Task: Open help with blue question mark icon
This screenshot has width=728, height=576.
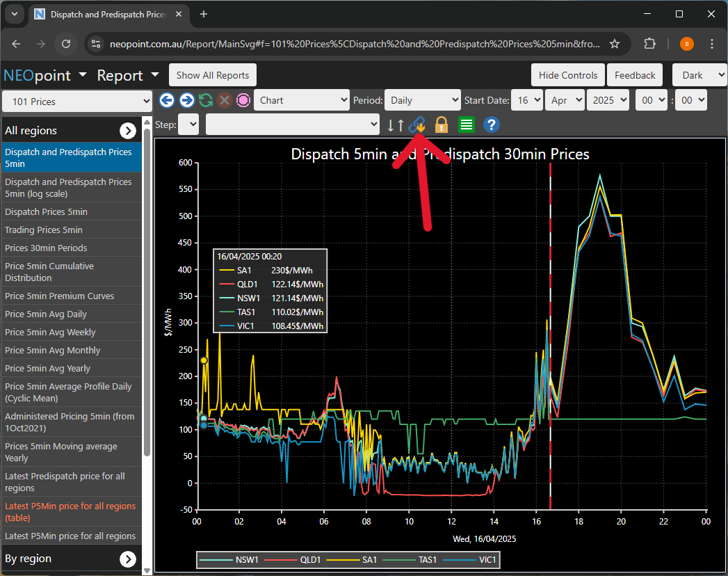Action: click(x=491, y=125)
